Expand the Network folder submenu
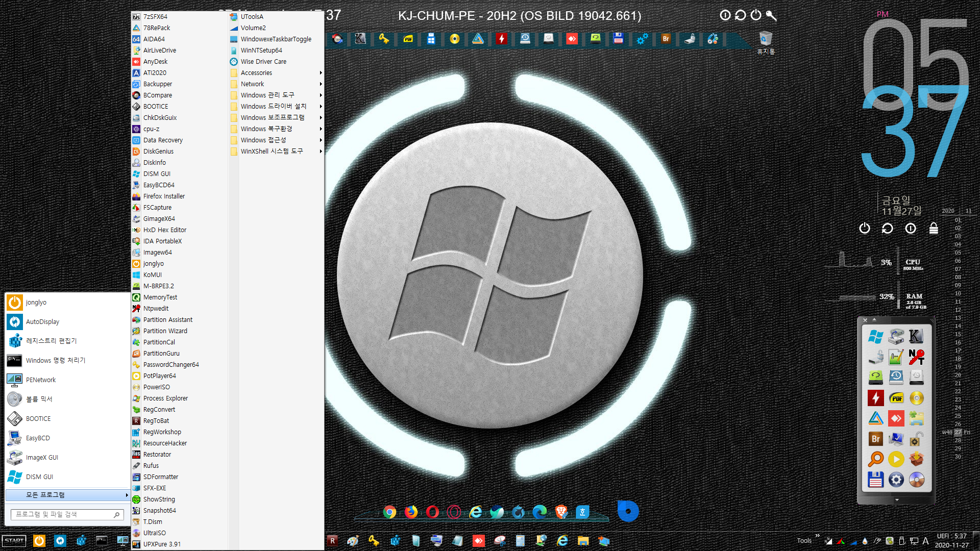This screenshot has width=980, height=551. tap(276, 84)
